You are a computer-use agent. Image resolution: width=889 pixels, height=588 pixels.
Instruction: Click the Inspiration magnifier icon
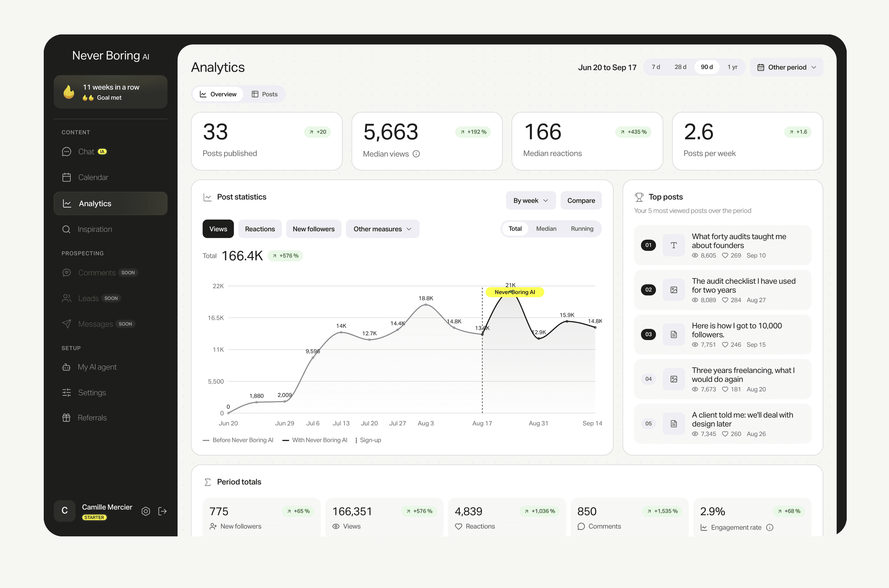[66, 229]
